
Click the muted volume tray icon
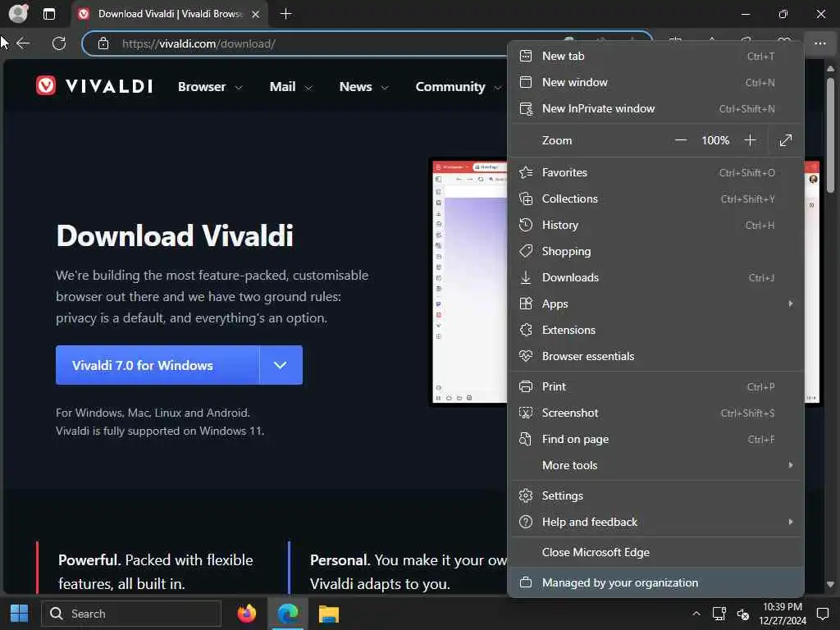[x=743, y=614]
